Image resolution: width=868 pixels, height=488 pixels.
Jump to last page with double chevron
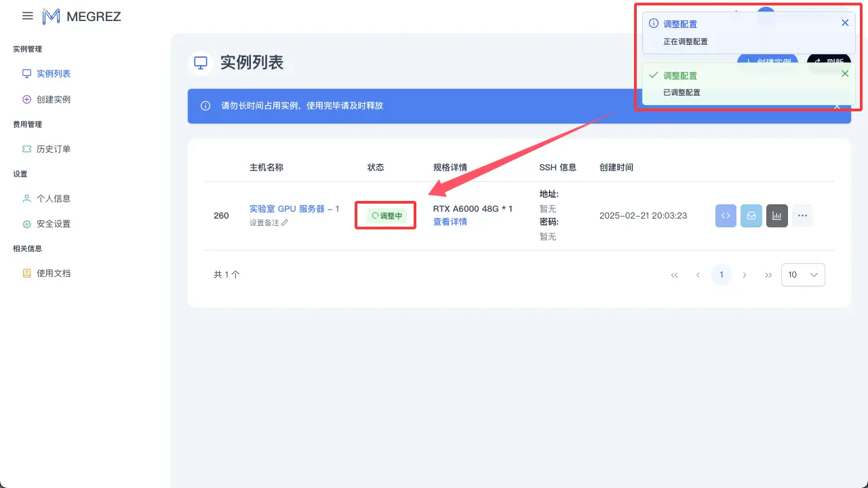tap(768, 275)
